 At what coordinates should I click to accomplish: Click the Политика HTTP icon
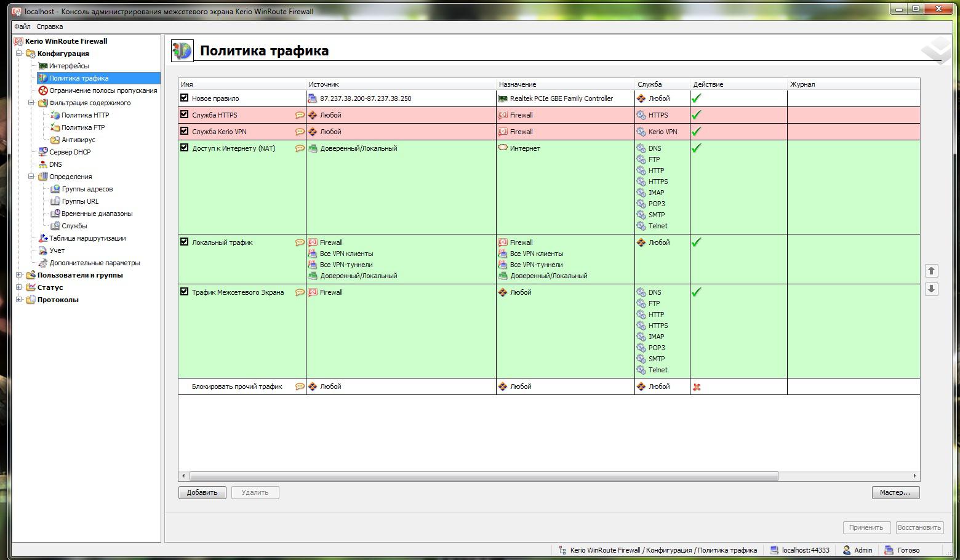pos(55,115)
